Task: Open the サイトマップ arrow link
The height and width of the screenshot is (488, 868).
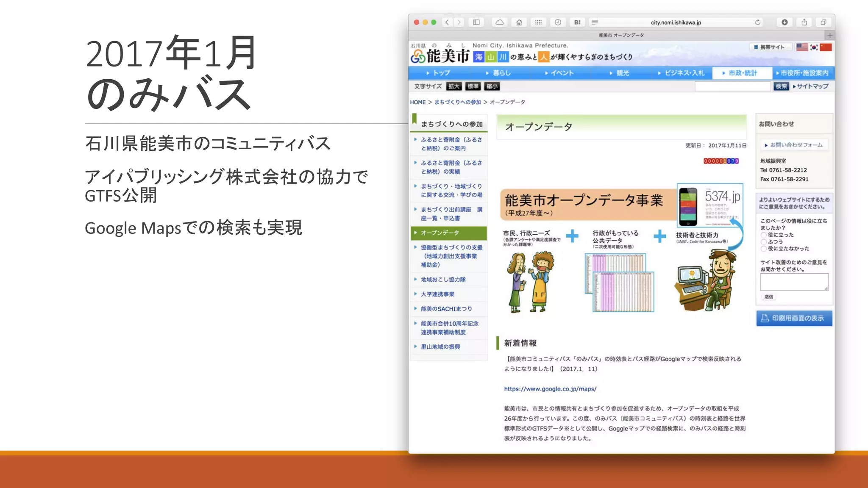Action: tap(810, 86)
